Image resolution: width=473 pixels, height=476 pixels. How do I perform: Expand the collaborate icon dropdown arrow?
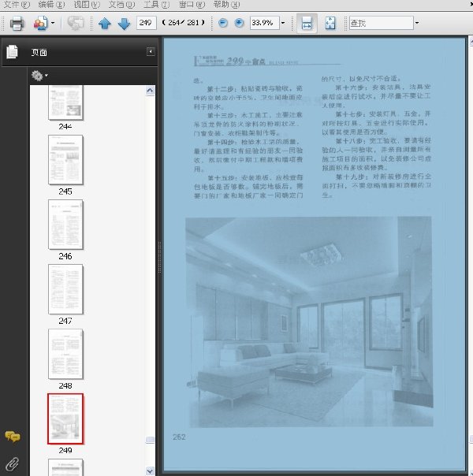point(53,23)
